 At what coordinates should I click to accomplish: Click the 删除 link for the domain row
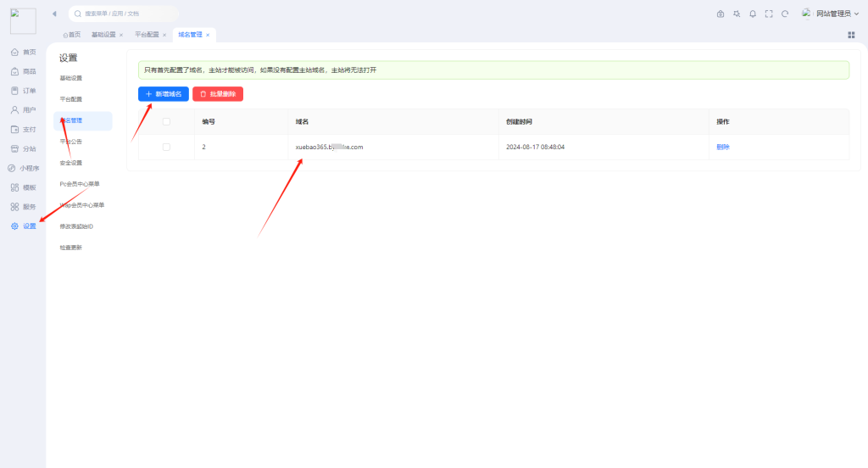(x=722, y=147)
